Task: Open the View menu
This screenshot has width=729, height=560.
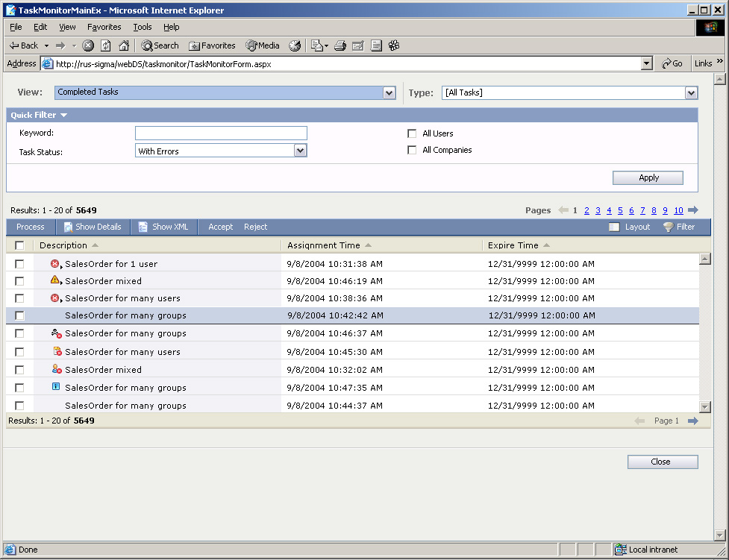Action: click(67, 27)
